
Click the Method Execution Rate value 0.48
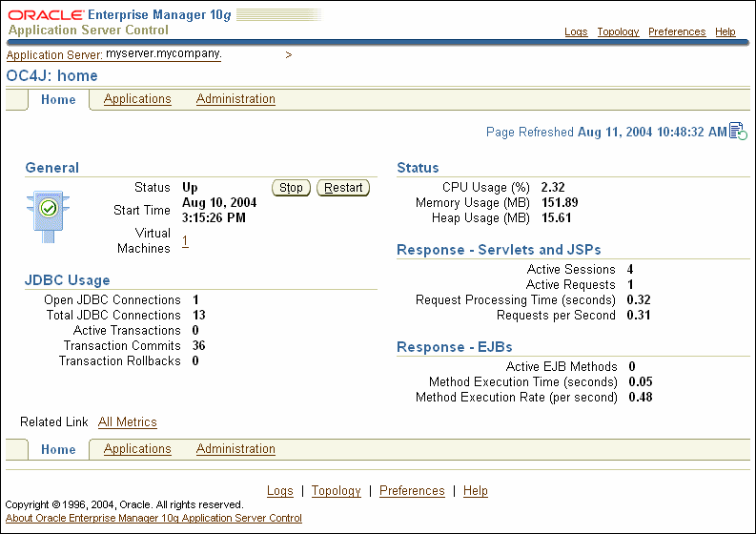641,398
